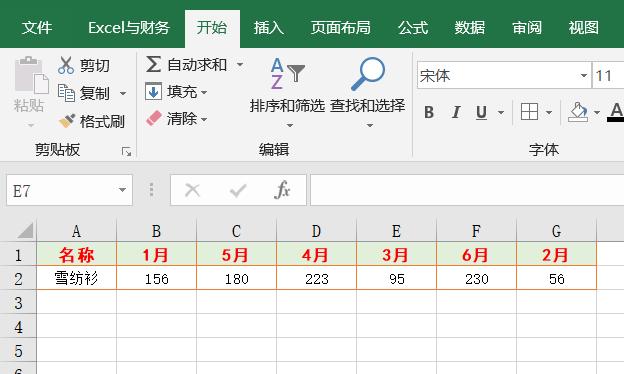
Task: Open the Name Box dropdown arrow
Action: click(x=122, y=190)
